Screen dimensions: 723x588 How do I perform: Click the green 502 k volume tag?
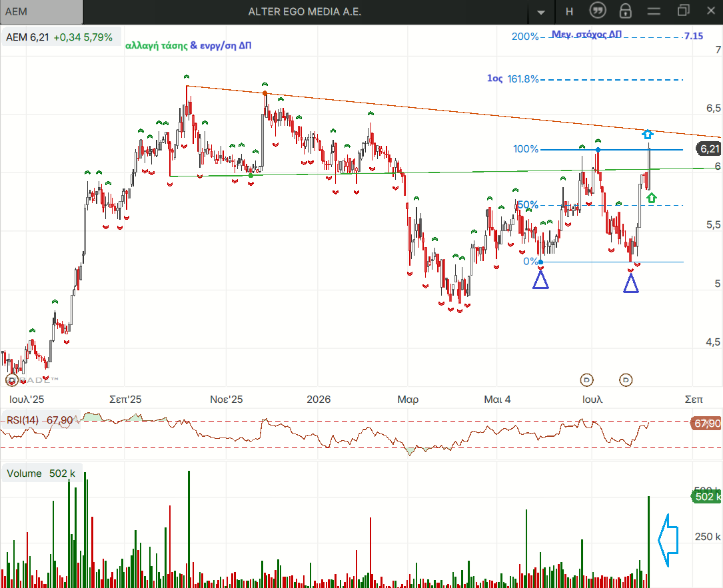(x=706, y=496)
